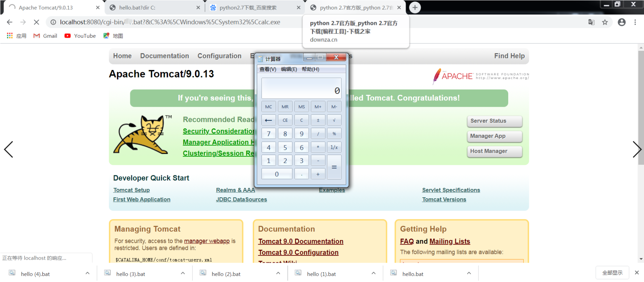644x282 pixels.
Task: Click the calculator equals button
Action: pyautogui.click(x=334, y=167)
